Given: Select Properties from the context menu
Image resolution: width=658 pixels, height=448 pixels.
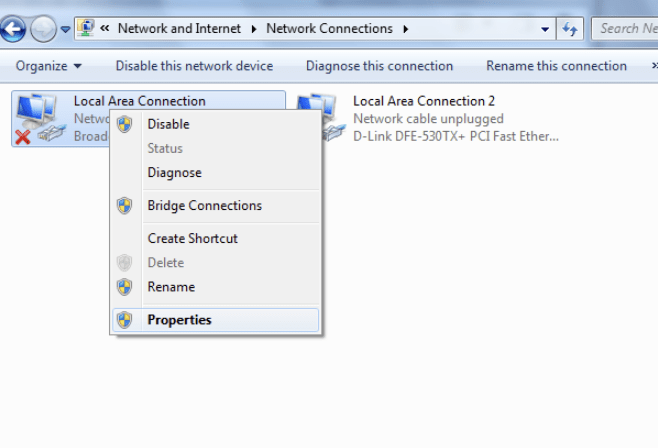Looking at the screenshot, I should click(179, 320).
